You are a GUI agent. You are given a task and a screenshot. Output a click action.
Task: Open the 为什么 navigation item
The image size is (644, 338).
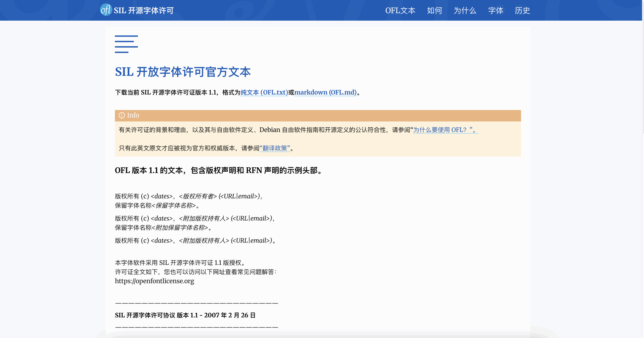[465, 11]
